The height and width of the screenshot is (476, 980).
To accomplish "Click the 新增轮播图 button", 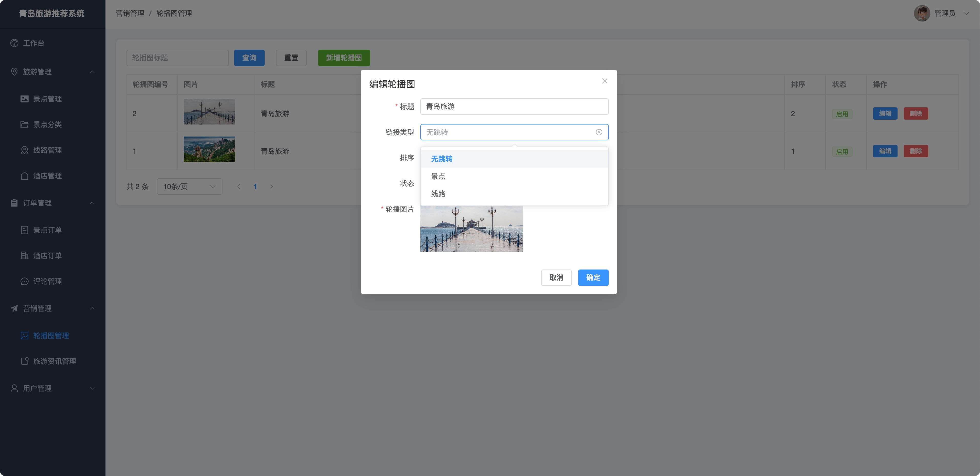I will pos(344,58).
